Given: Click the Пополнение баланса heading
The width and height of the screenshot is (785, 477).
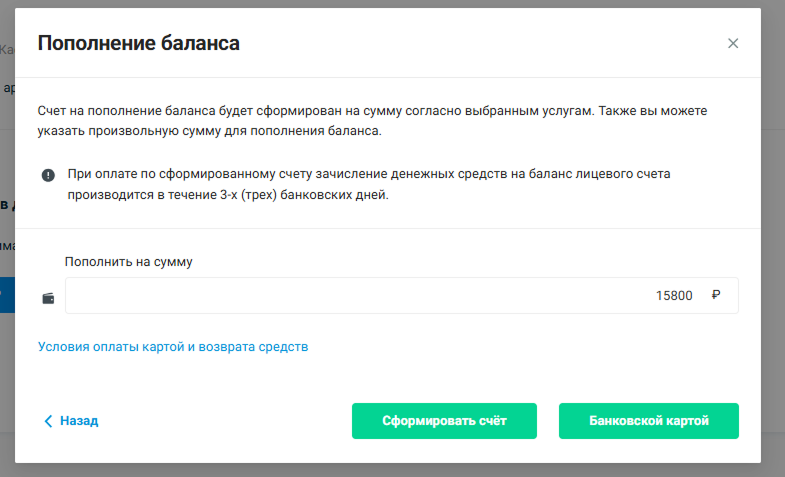Looking at the screenshot, I should (x=139, y=43).
